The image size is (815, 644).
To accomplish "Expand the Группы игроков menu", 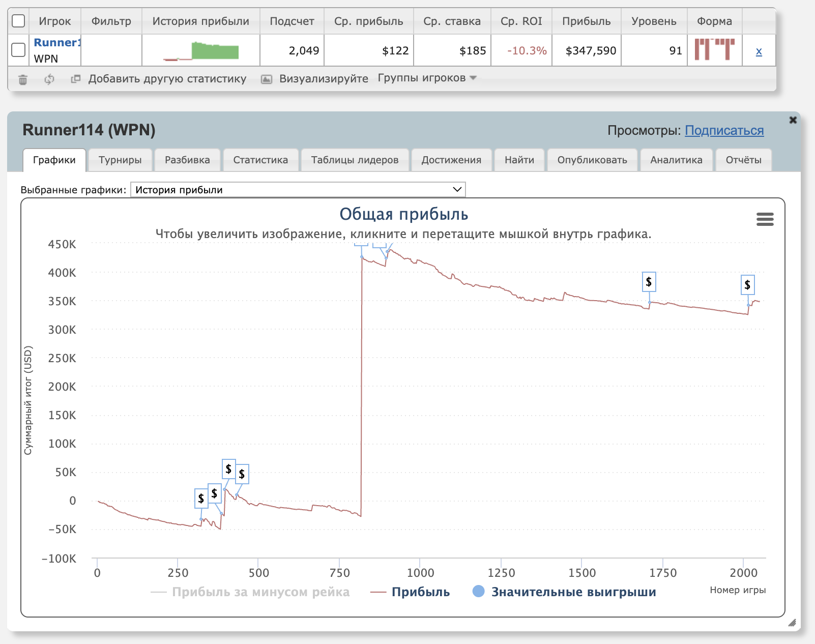I will [426, 78].
